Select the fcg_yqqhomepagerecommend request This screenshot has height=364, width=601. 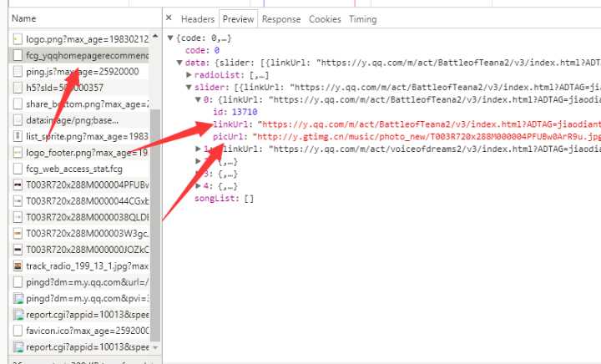(x=79, y=56)
